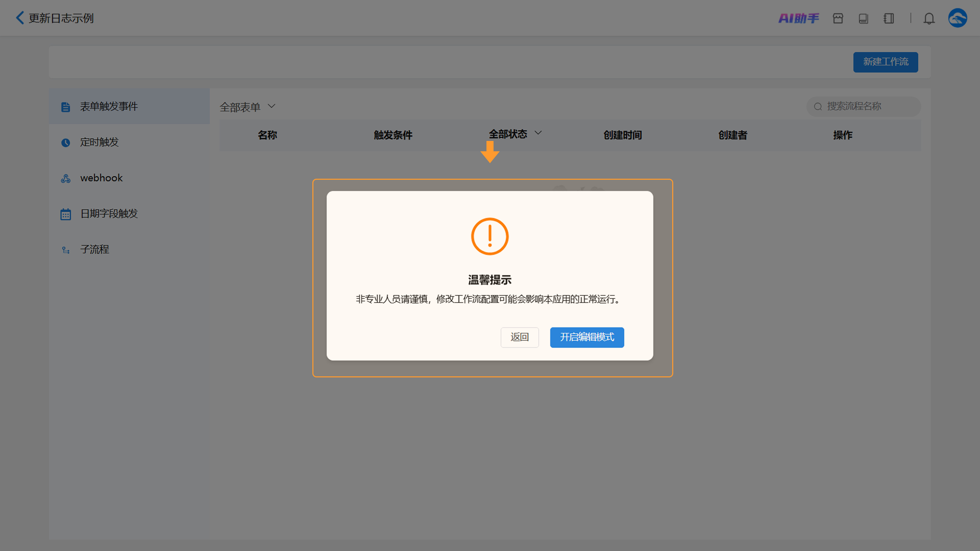Click the 温馨提示 dialog title
This screenshot has width=980, height=551.
pos(490,280)
